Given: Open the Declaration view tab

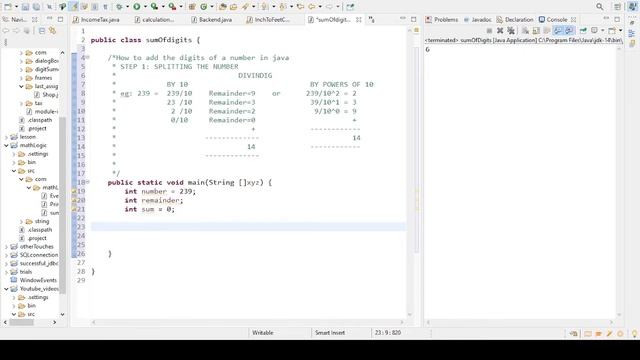Looking at the screenshot, I should [515, 20].
